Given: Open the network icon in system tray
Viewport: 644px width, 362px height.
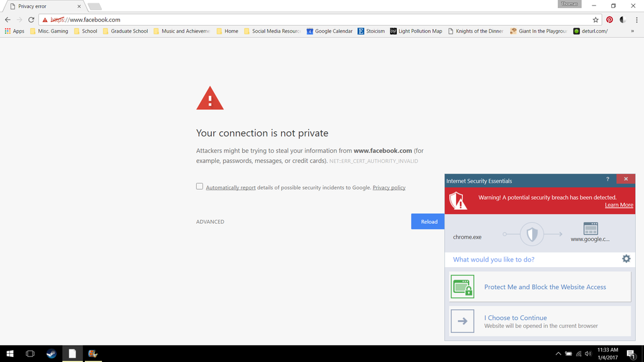Looking at the screenshot, I should click(579, 354).
